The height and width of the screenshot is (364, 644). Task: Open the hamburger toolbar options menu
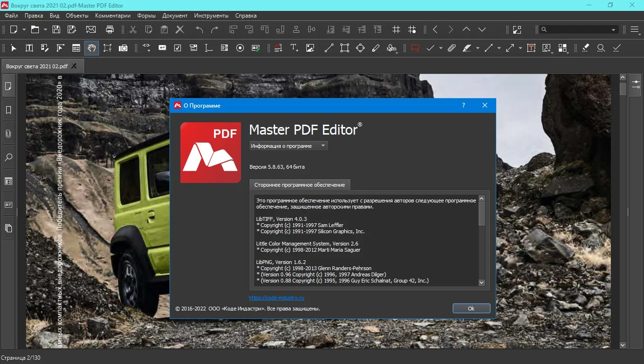tap(635, 29)
